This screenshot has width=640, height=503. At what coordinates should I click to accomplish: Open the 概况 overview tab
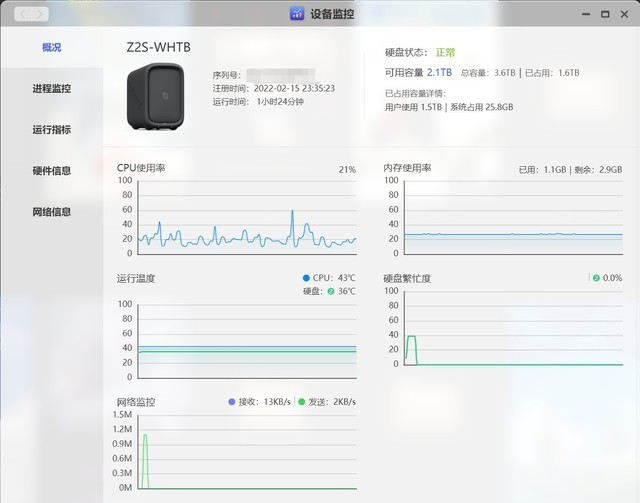[51, 47]
